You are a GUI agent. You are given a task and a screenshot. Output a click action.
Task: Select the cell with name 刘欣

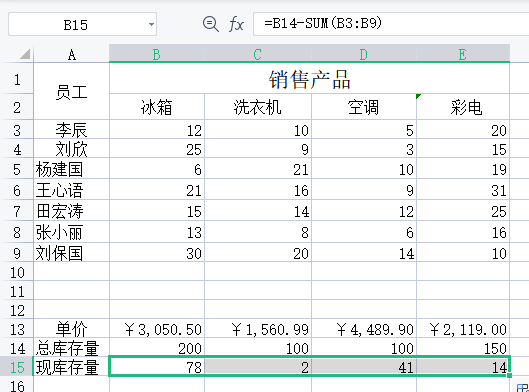(72, 149)
